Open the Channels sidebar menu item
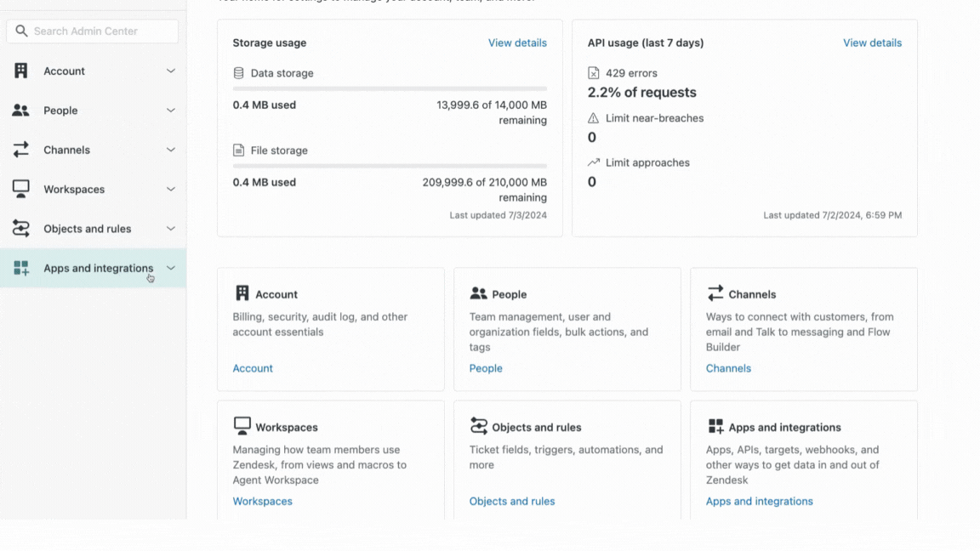Image resolution: width=980 pixels, height=551 pixels. click(66, 150)
